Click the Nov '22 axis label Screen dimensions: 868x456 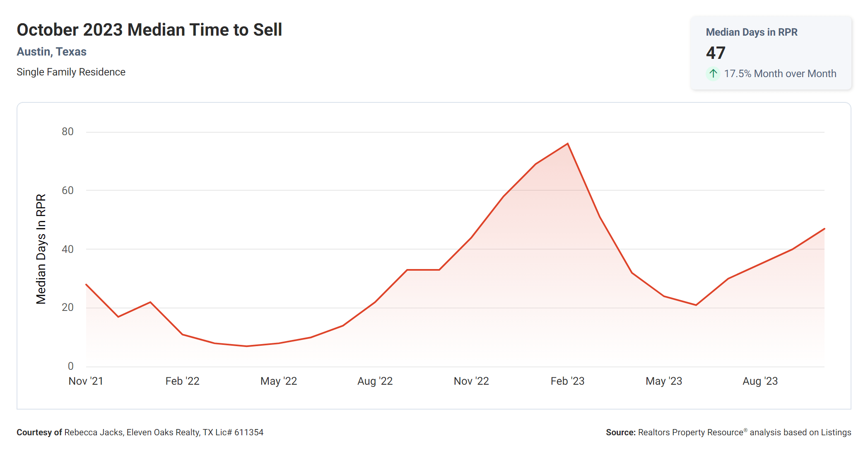(x=471, y=381)
